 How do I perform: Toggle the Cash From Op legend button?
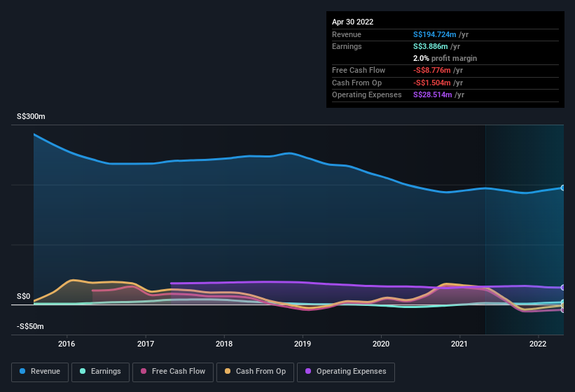pyautogui.click(x=255, y=372)
